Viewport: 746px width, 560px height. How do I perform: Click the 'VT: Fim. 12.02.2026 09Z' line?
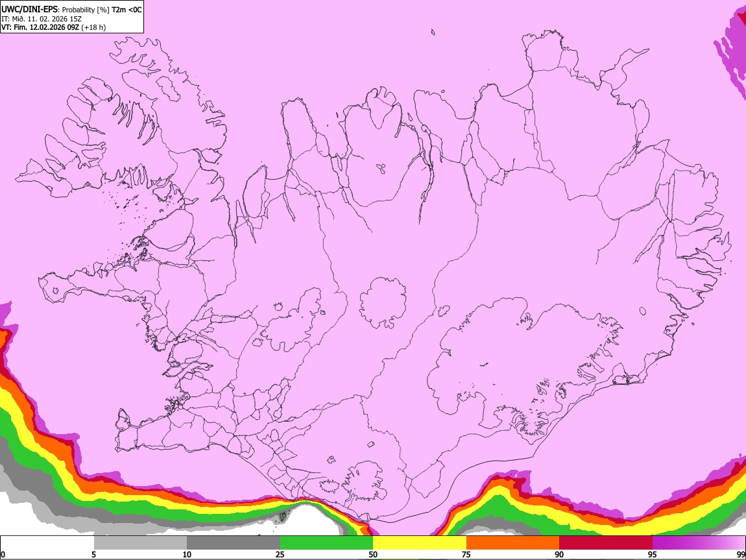pos(40,28)
